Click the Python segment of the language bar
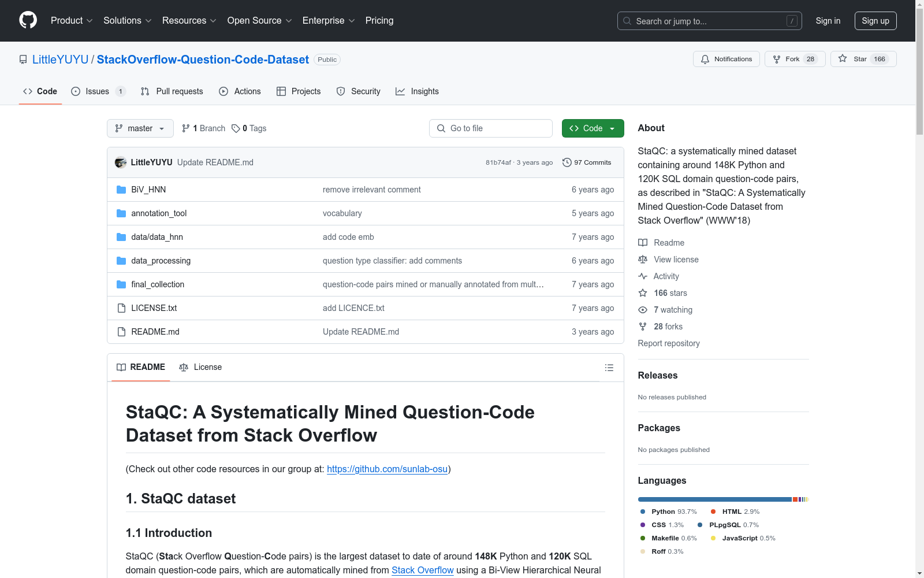 715,499
